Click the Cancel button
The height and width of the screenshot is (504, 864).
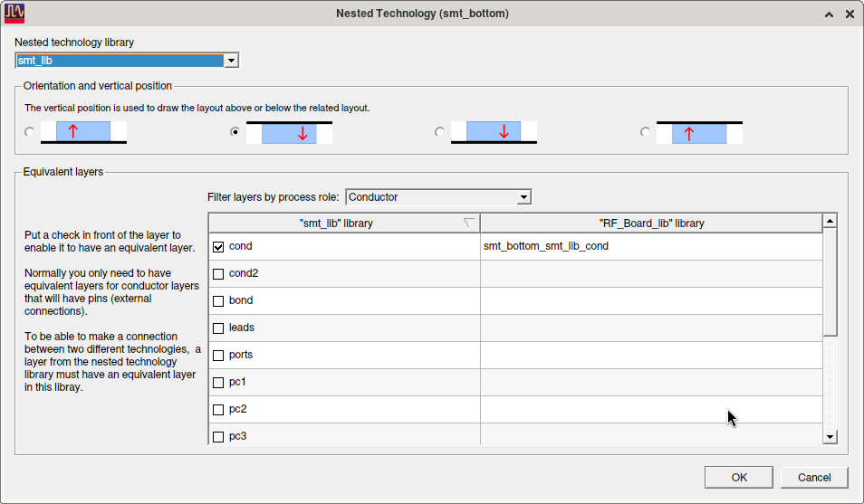814,478
